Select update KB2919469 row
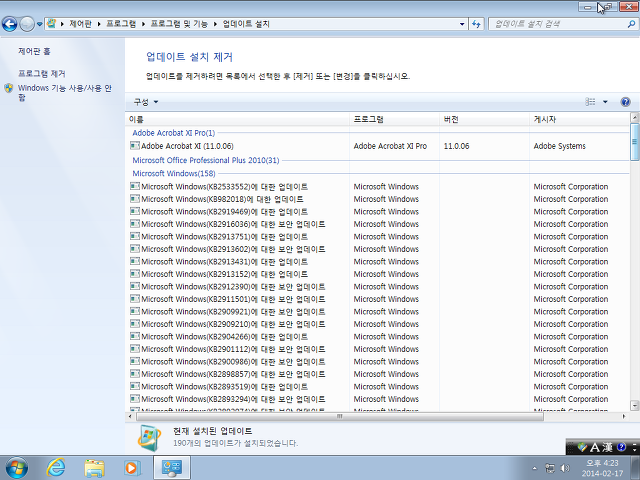 point(378,211)
